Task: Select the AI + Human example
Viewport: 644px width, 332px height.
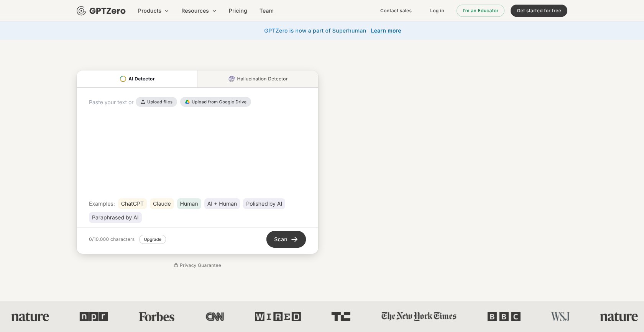Action: 222,204
